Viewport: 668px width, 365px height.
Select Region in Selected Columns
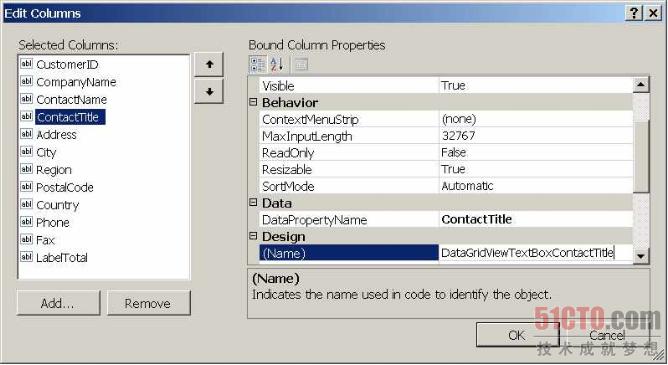point(54,170)
